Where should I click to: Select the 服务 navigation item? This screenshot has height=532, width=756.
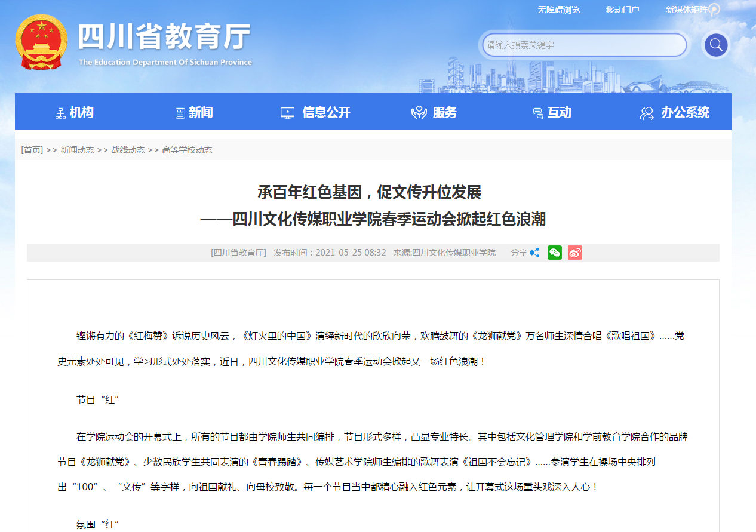pyautogui.click(x=434, y=112)
